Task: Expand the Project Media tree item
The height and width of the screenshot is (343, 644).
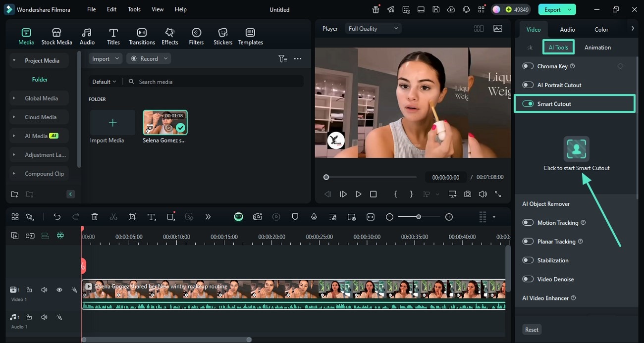Action: click(x=14, y=60)
